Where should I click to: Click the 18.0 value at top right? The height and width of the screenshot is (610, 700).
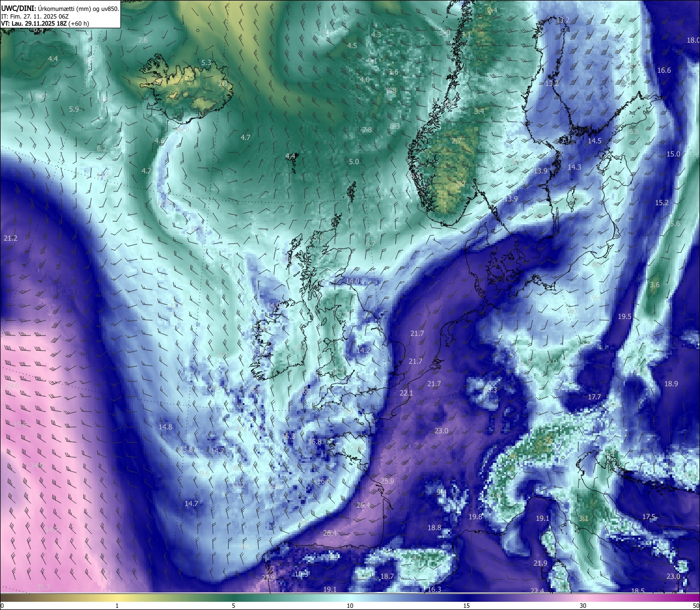[693, 40]
